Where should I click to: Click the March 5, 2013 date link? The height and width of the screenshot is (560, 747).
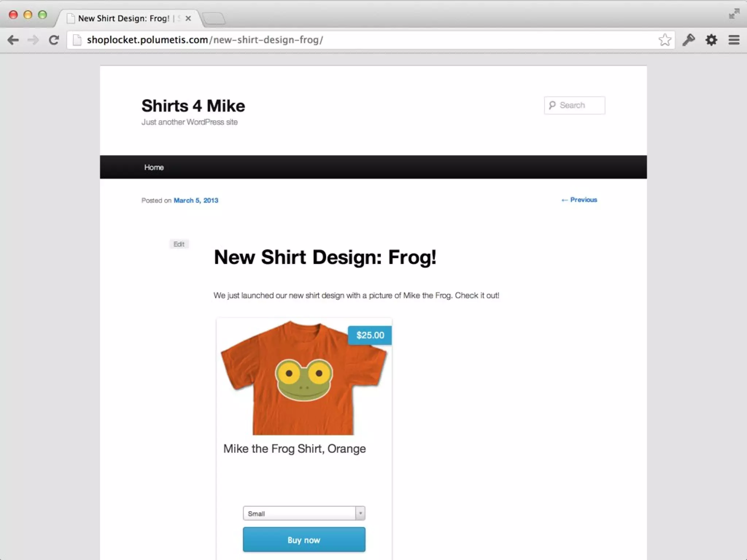[196, 201]
